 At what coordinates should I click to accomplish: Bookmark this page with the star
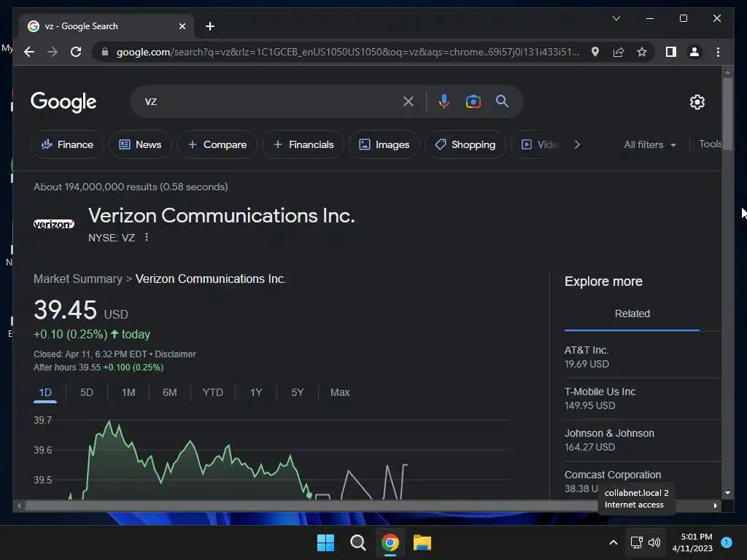point(642,52)
